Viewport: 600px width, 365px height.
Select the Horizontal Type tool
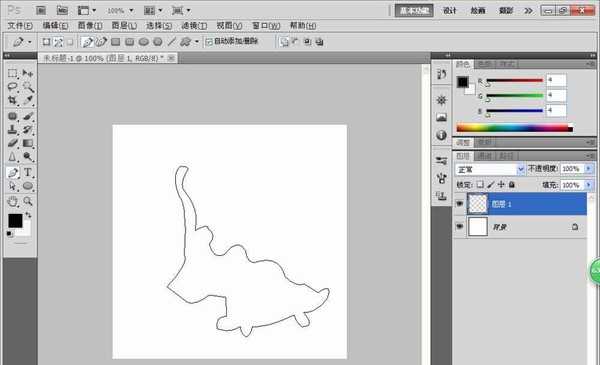(28, 173)
